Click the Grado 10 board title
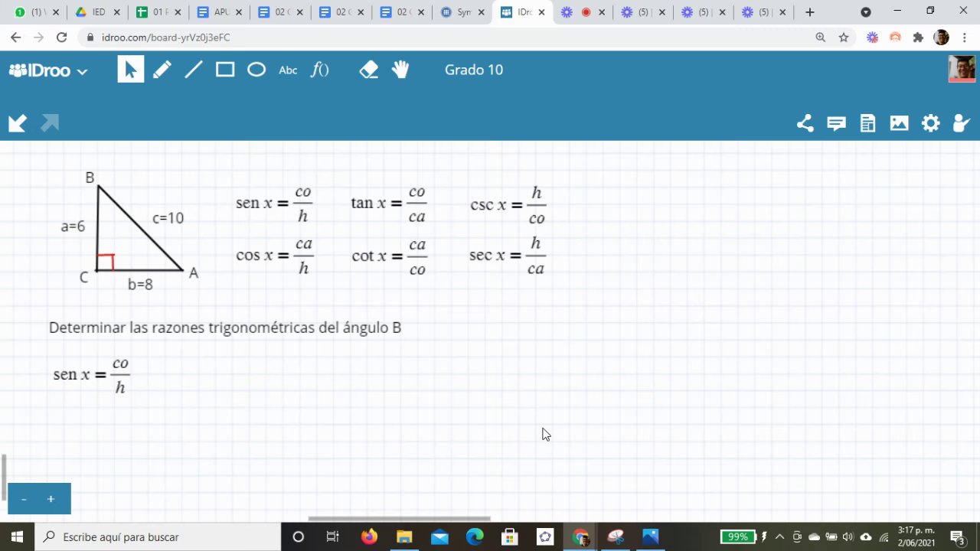 (x=474, y=70)
